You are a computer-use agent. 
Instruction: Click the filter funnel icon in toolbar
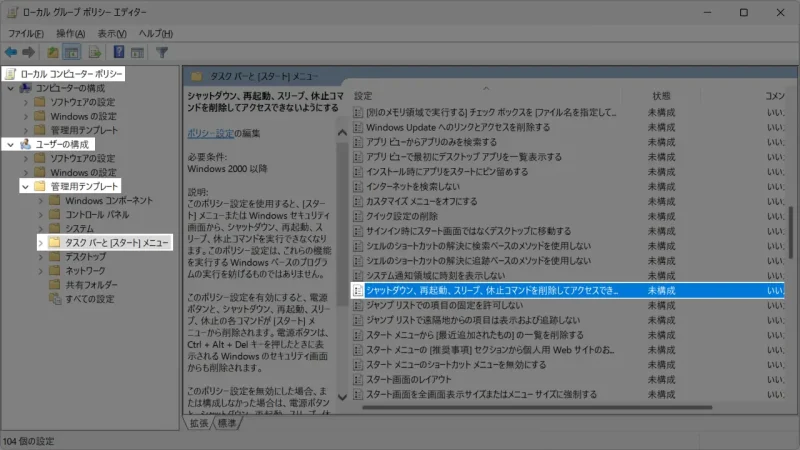coord(162,52)
